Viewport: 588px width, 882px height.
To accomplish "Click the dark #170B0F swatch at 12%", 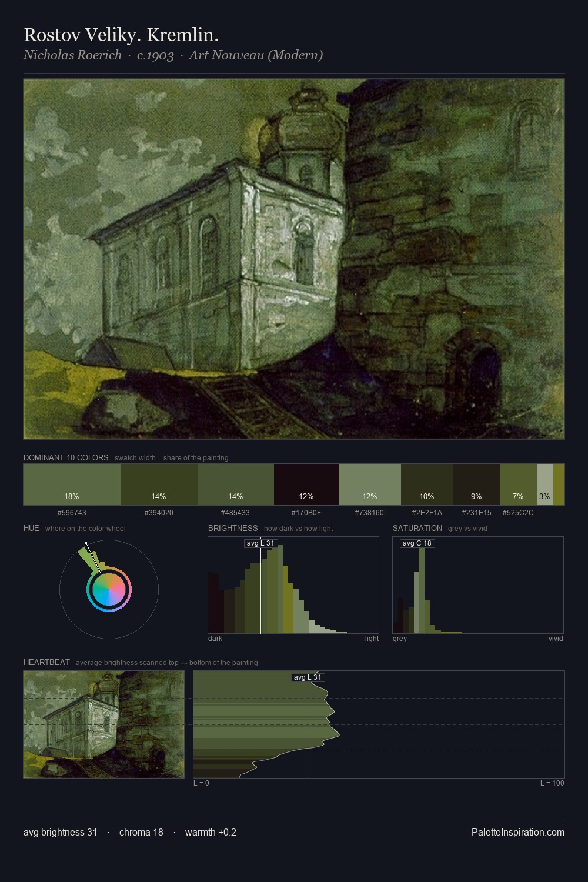I will (x=306, y=485).
